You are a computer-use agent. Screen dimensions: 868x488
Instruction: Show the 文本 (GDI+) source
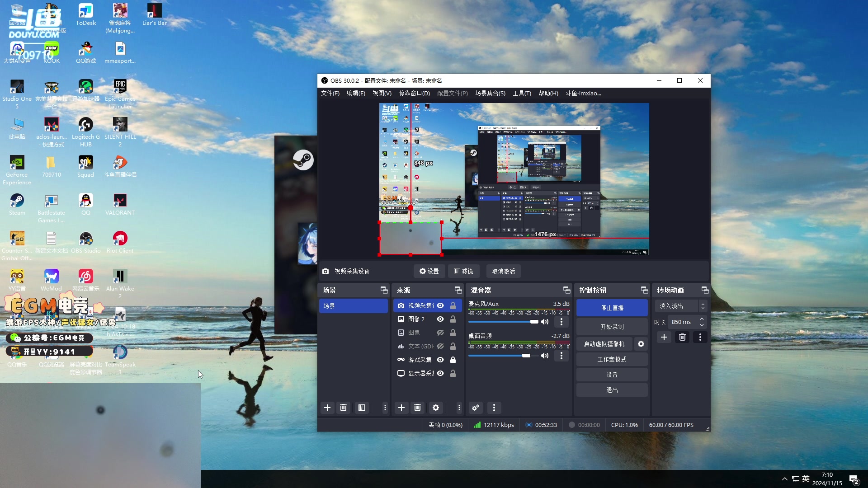point(440,346)
